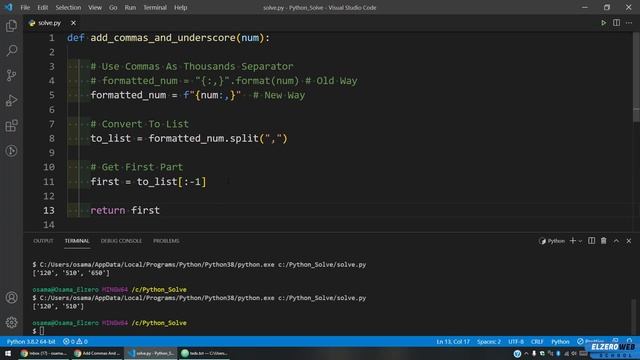Open the Explorer view in activity bar

pos(11,26)
